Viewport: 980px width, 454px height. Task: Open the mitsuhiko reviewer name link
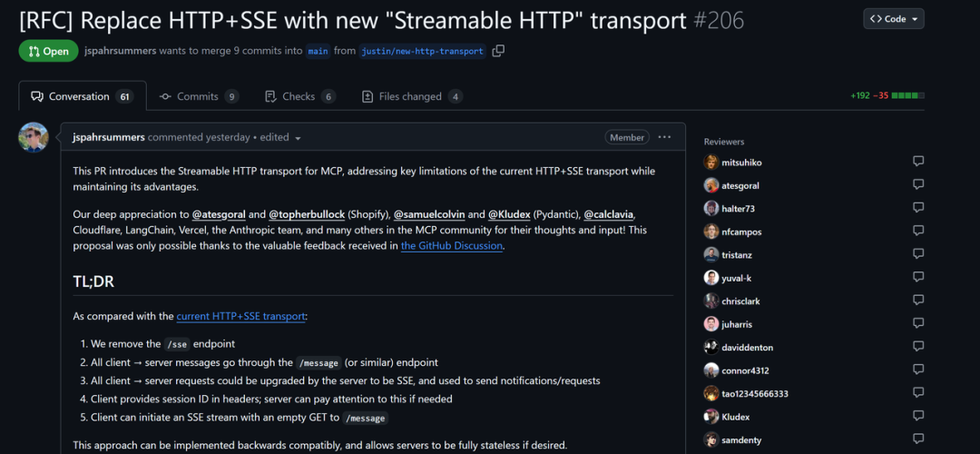(742, 163)
